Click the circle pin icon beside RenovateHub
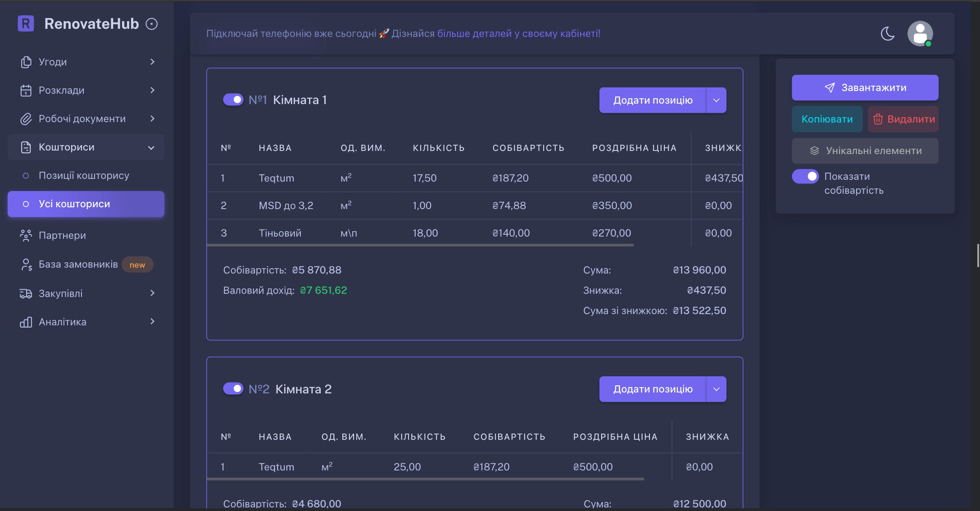 point(152,24)
